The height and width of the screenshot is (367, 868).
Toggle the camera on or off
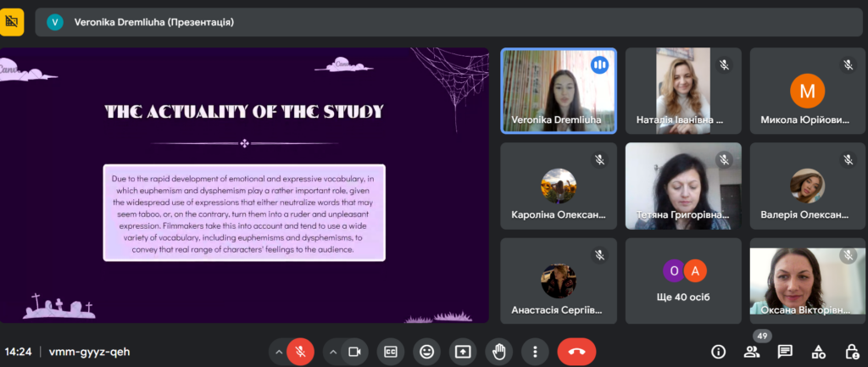(356, 351)
